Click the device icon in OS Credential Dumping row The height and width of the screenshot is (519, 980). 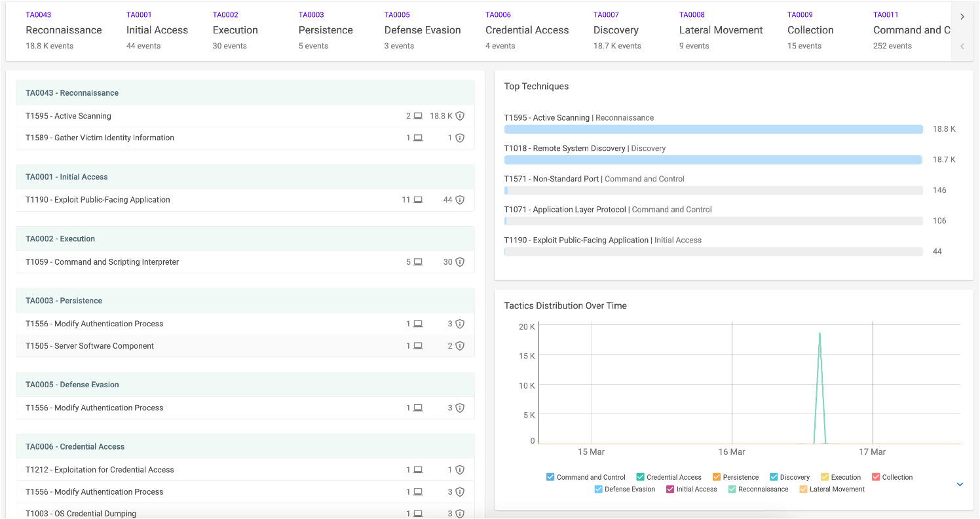(418, 514)
